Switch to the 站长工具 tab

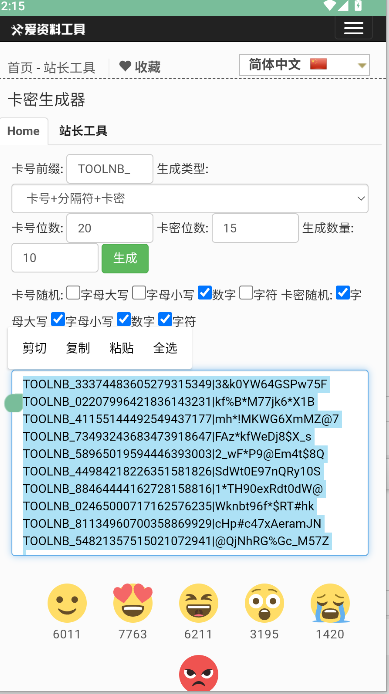coord(83,131)
